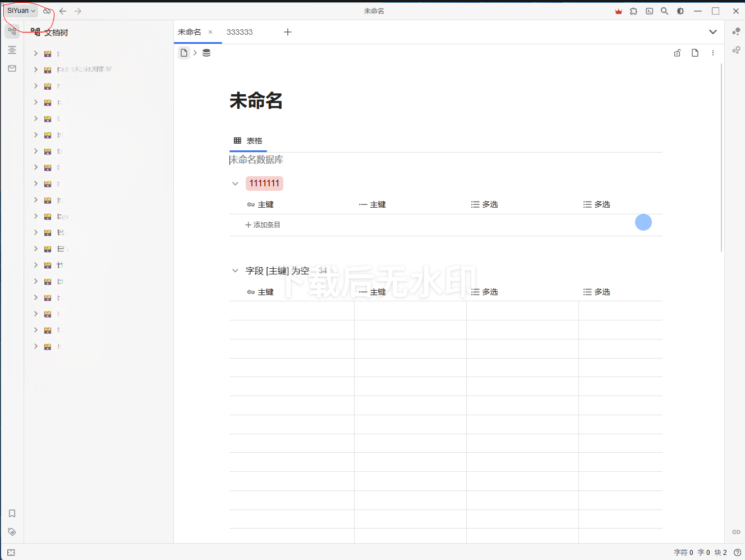Click the 未命名数据库 title field

(x=257, y=160)
